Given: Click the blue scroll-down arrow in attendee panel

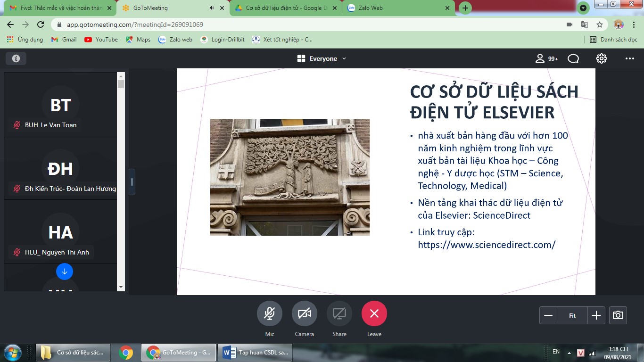Looking at the screenshot, I should click(65, 271).
